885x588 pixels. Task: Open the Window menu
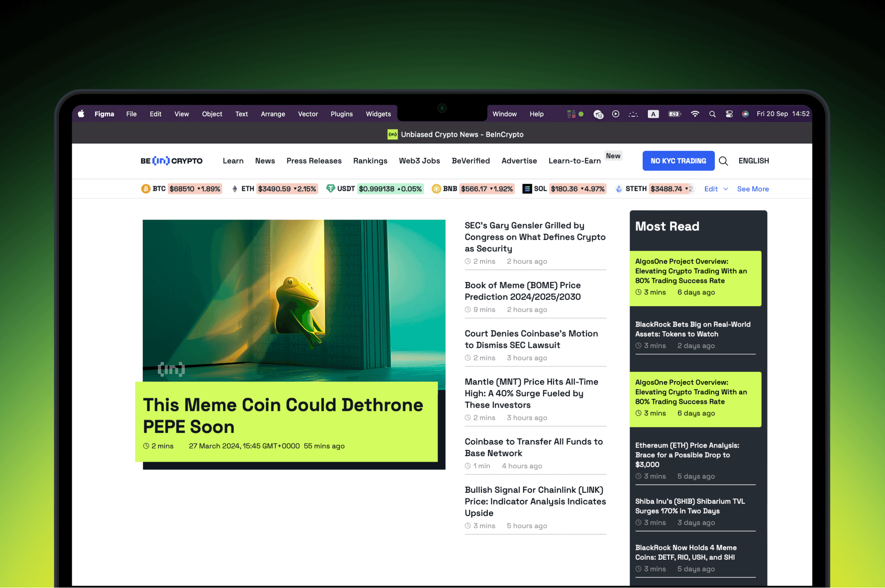pyautogui.click(x=505, y=114)
